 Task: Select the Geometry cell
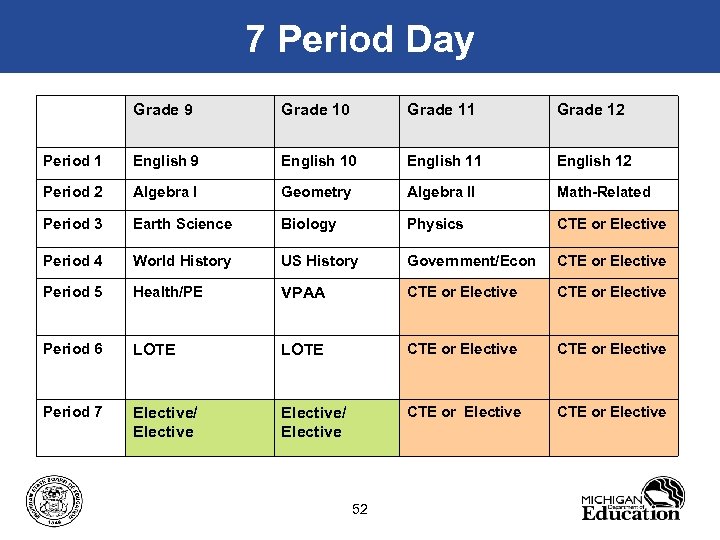click(316, 192)
